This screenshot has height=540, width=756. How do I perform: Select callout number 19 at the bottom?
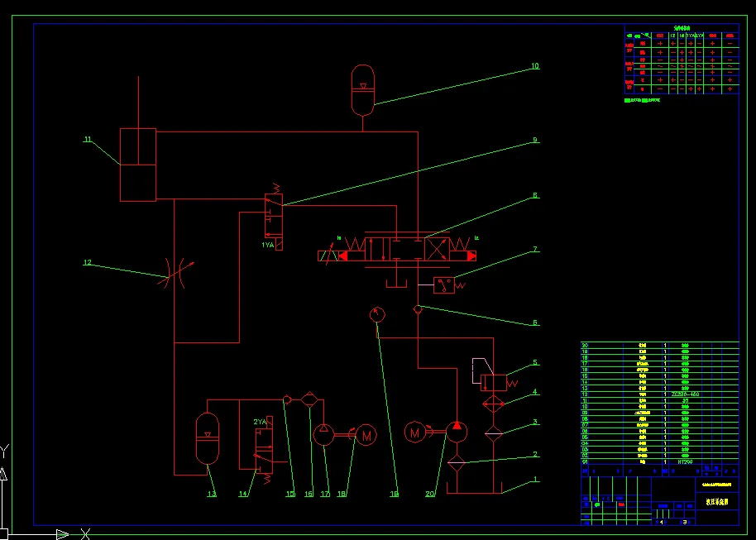[x=395, y=495]
